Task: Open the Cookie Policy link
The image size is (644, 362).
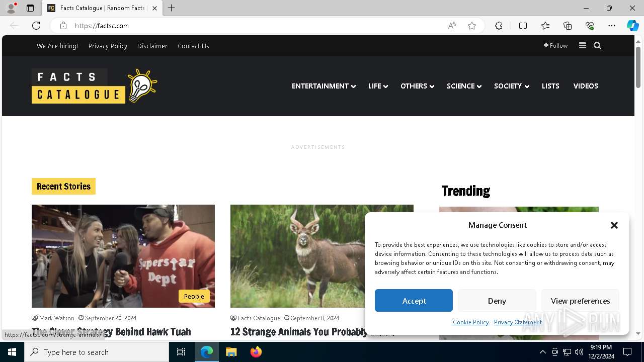Action: pyautogui.click(x=470, y=322)
